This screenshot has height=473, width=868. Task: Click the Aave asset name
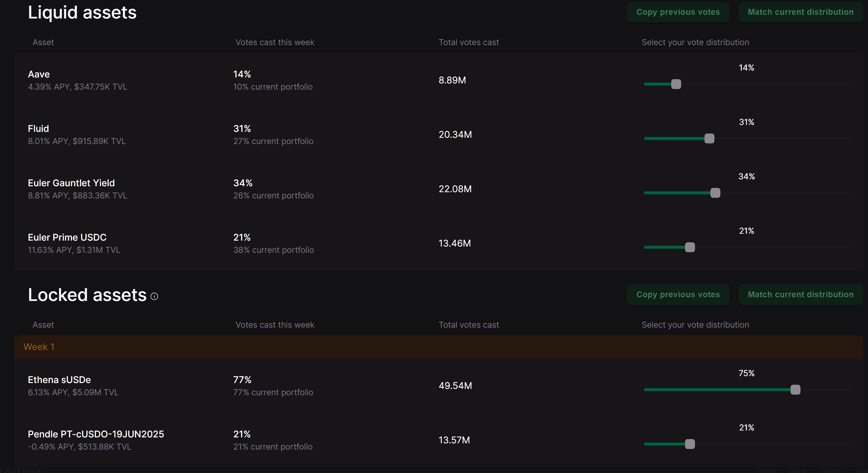pyautogui.click(x=39, y=74)
